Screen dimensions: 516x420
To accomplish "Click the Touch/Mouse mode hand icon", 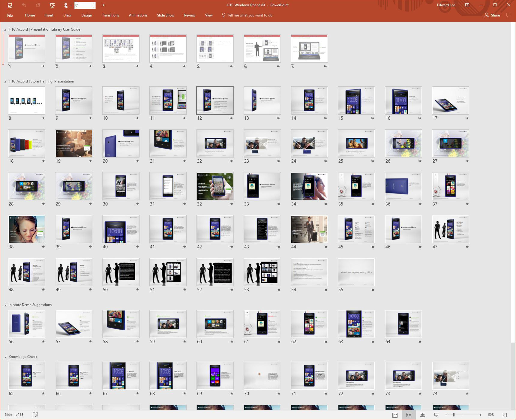I will (66, 5).
